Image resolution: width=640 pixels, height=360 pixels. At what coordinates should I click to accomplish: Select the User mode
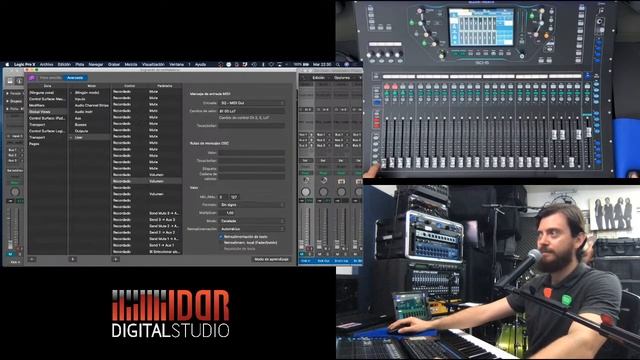point(89,138)
